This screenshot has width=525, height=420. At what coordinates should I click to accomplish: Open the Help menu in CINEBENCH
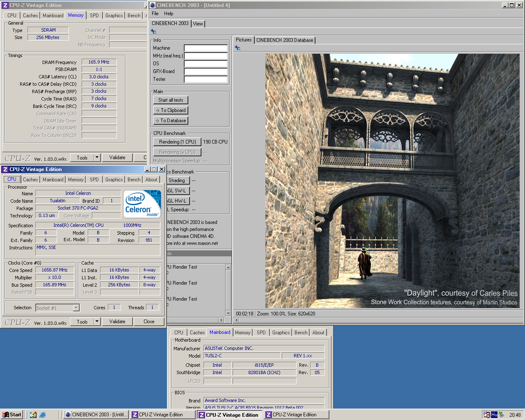pos(169,14)
